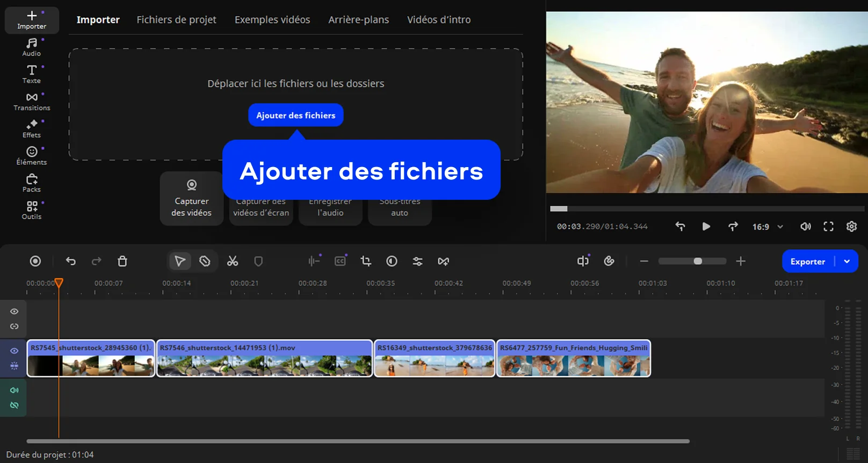Open the Éléments stickers panel
The image size is (868, 463).
coord(32,156)
